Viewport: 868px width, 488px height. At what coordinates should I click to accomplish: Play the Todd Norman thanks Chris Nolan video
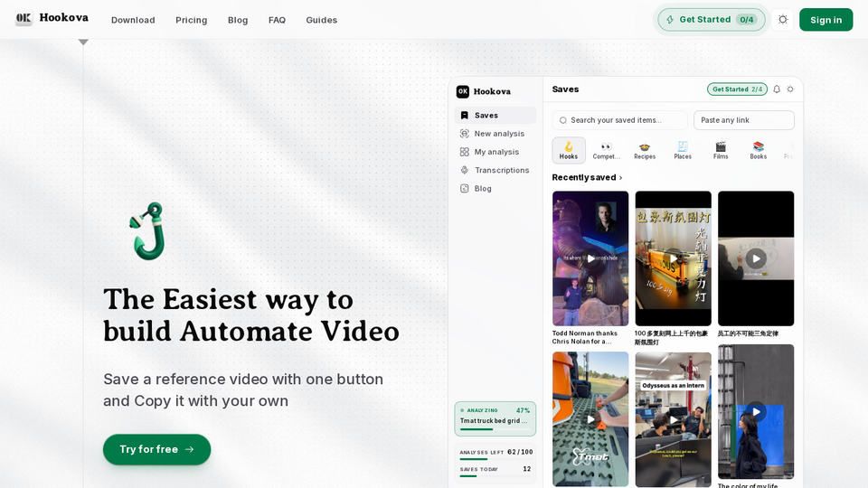click(590, 258)
